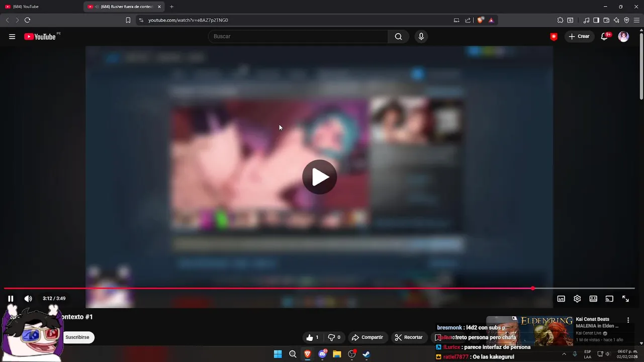Dislike the video with thumbs down
This screenshot has width=644, height=362.
point(334,337)
